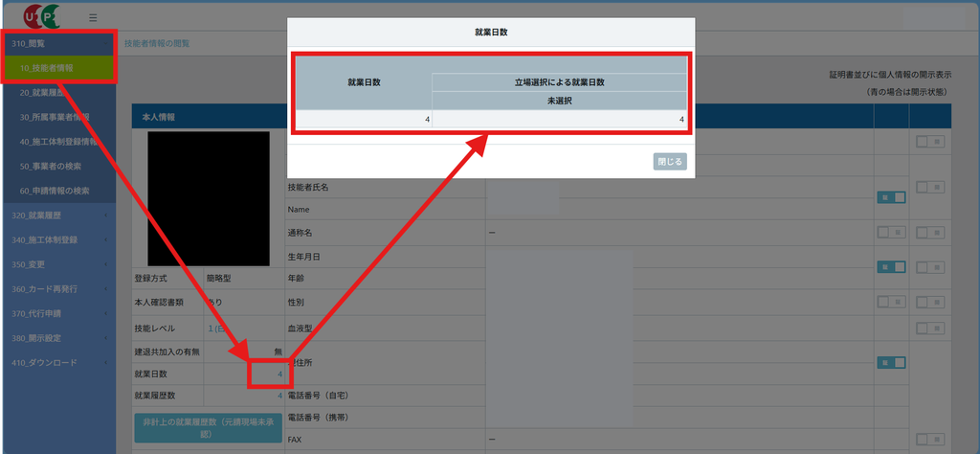
Task: Enable the 血液型 row toggle
Action: click(x=930, y=329)
